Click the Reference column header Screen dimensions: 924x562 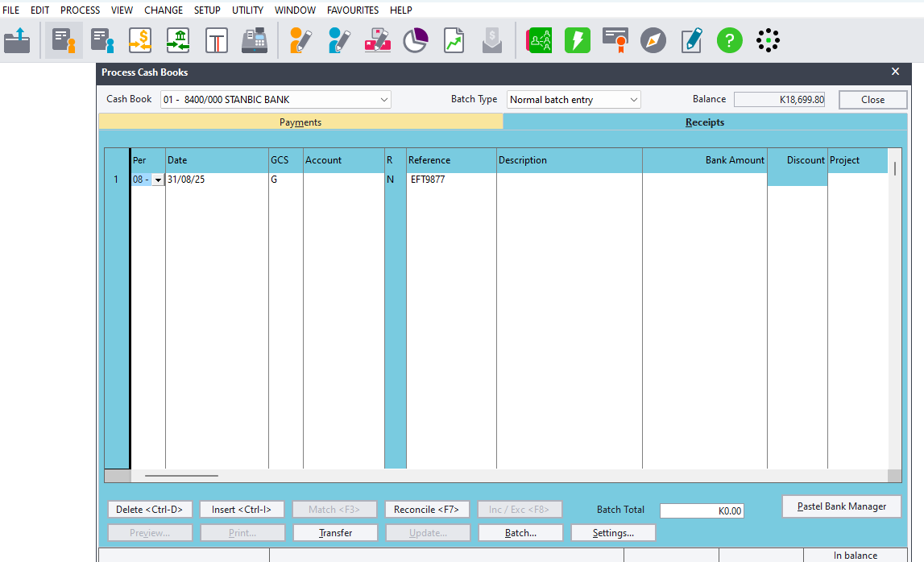click(x=451, y=160)
